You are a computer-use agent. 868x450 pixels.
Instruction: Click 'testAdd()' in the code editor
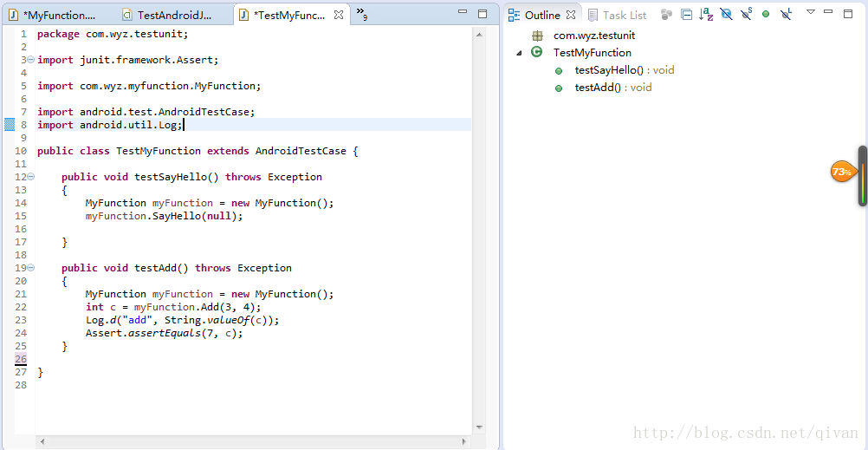tap(162, 268)
